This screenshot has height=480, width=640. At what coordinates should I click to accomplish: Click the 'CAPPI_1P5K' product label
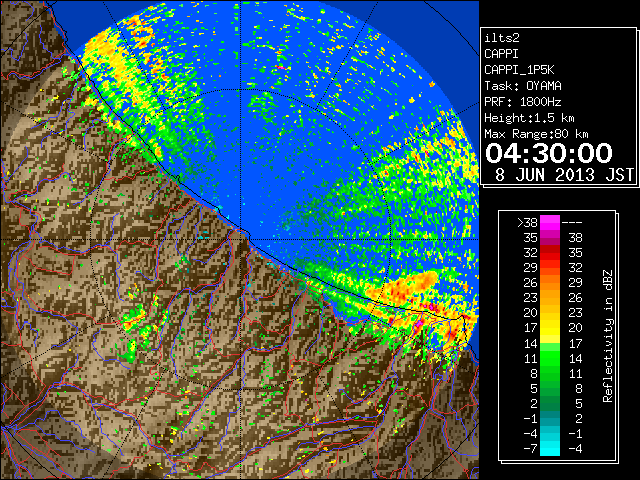click(519, 70)
